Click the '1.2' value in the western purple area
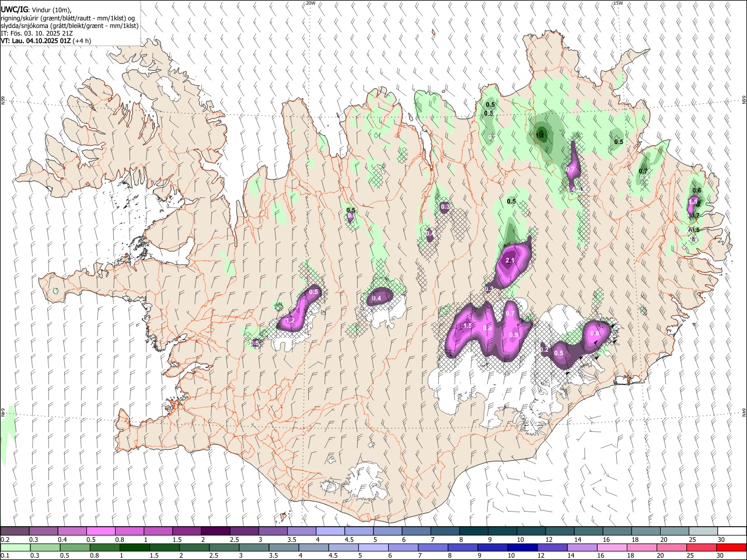This screenshot has height=560, width=747. click(x=290, y=321)
